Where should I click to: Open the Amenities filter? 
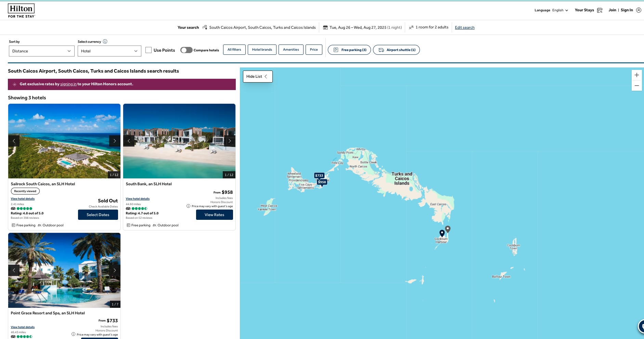(291, 50)
